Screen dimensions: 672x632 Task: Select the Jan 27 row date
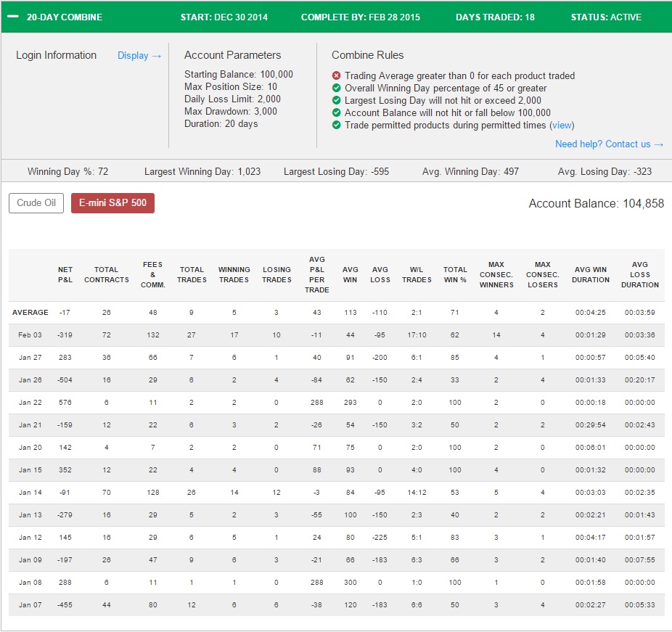(30, 357)
